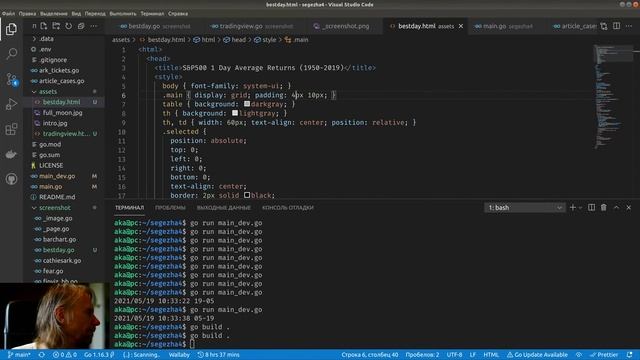Create a new folder in explorer toolbar
This screenshot has height=360, width=640.
56,26
